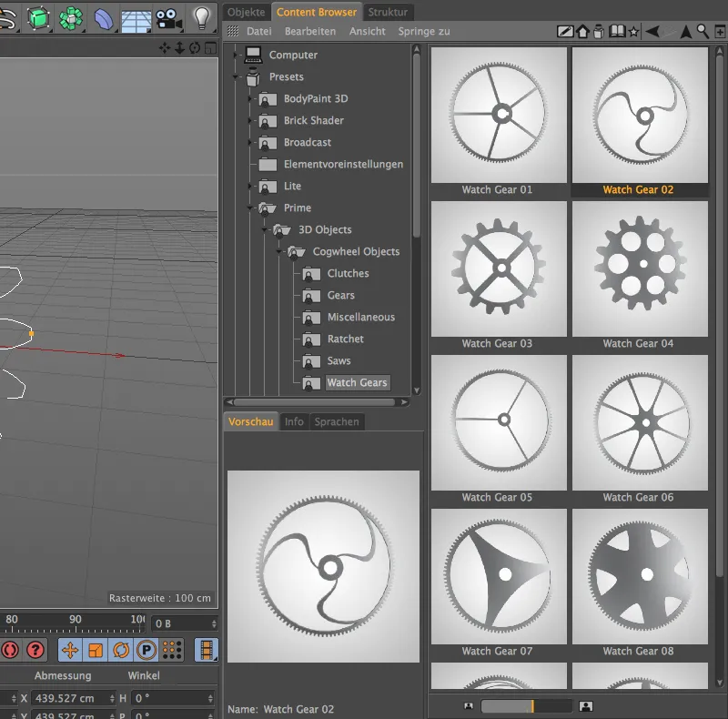Switch to the Objekte tab
This screenshot has height=719, width=728.
(246, 12)
